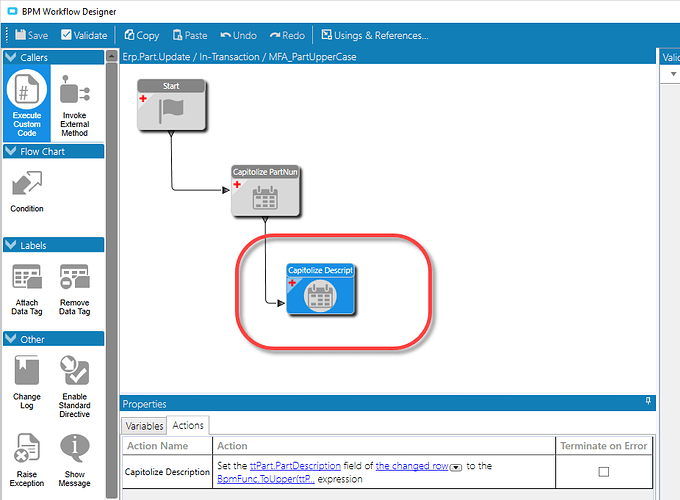The image size is (680, 500).
Task: Click the Copy toolbar button
Action: (142, 35)
